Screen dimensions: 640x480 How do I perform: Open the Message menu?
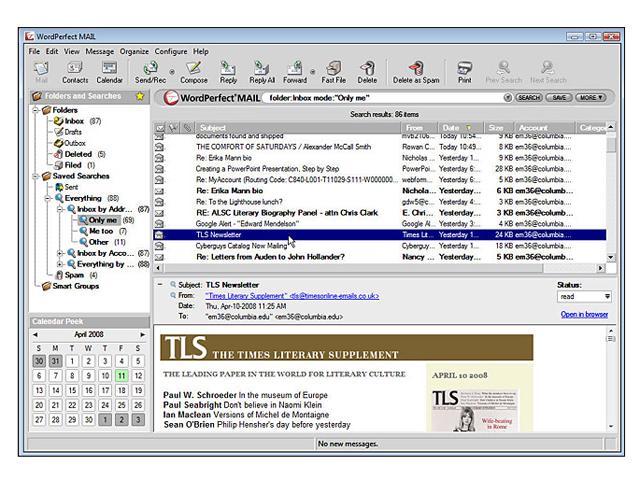(x=100, y=51)
